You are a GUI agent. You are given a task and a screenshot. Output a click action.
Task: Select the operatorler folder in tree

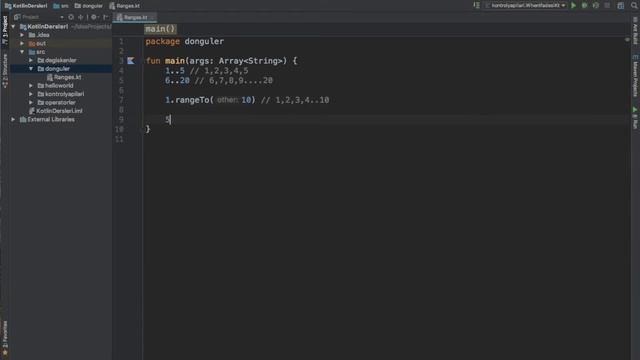point(56,102)
